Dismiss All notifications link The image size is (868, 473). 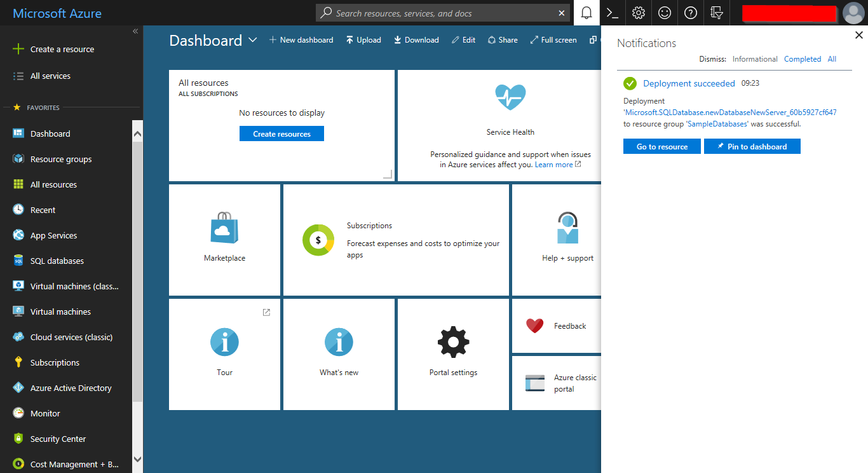pyautogui.click(x=832, y=59)
